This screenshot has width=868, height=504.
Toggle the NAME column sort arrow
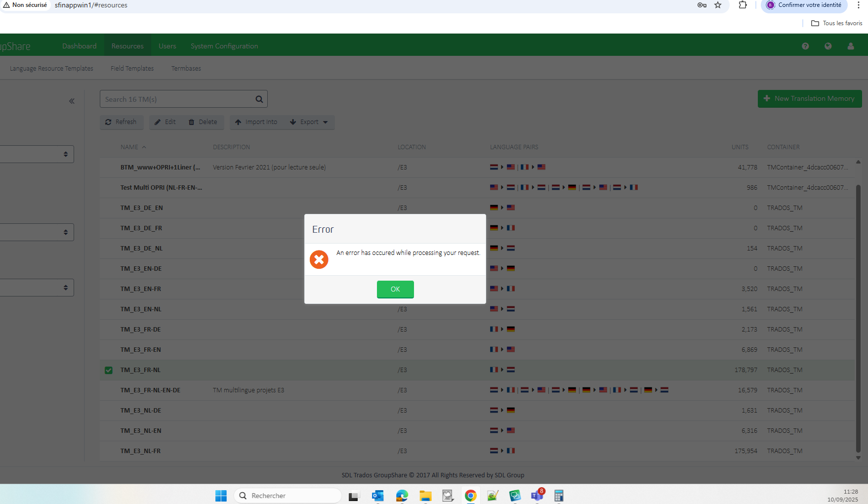pyautogui.click(x=144, y=147)
